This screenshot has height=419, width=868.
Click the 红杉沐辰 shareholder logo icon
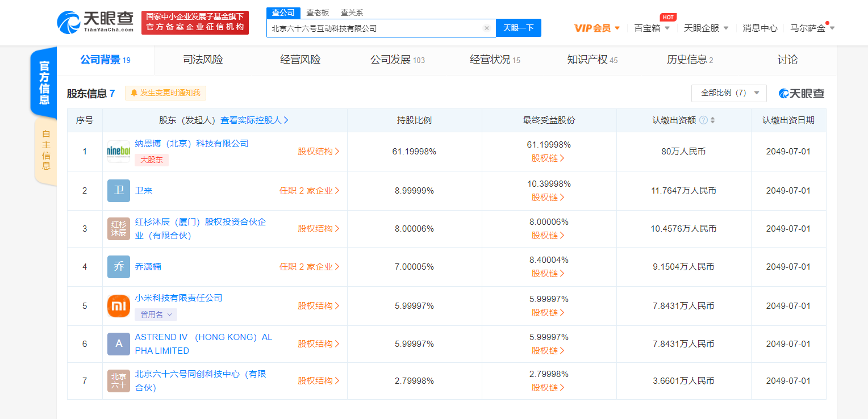[x=118, y=228]
